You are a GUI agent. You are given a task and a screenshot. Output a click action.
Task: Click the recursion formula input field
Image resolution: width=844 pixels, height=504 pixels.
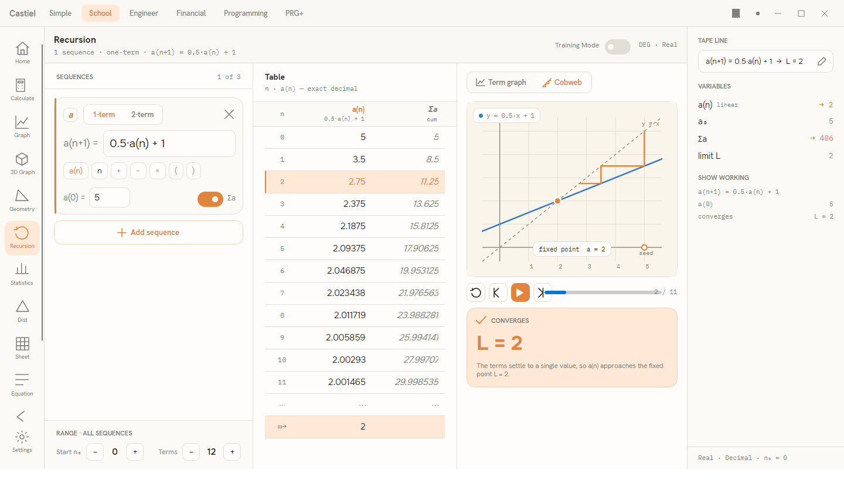169,144
